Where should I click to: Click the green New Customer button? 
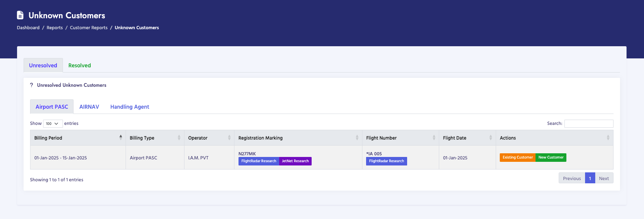click(551, 157)
